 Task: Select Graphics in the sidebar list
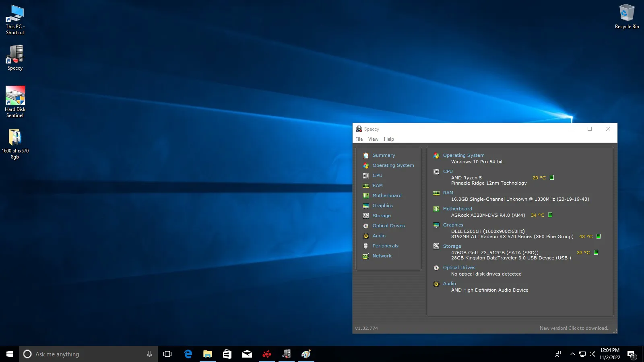[382, 206]
